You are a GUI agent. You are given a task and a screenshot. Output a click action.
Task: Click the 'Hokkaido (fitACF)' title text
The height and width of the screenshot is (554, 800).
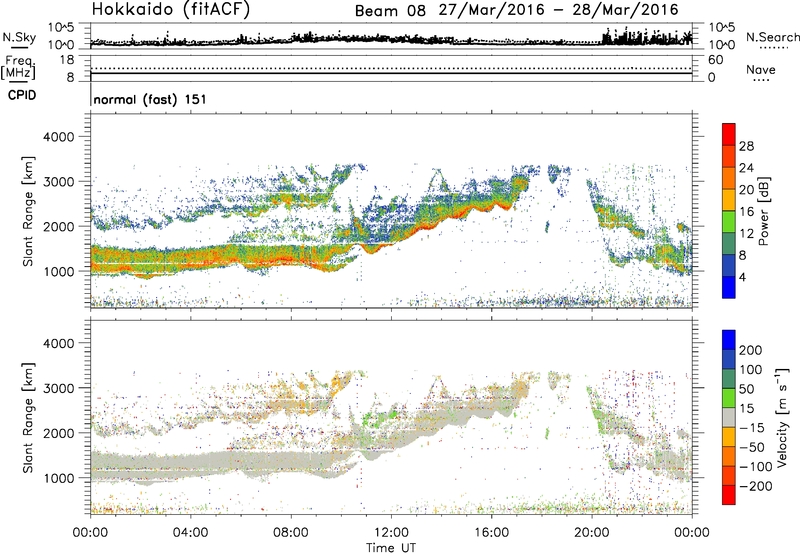coord(171,9)
